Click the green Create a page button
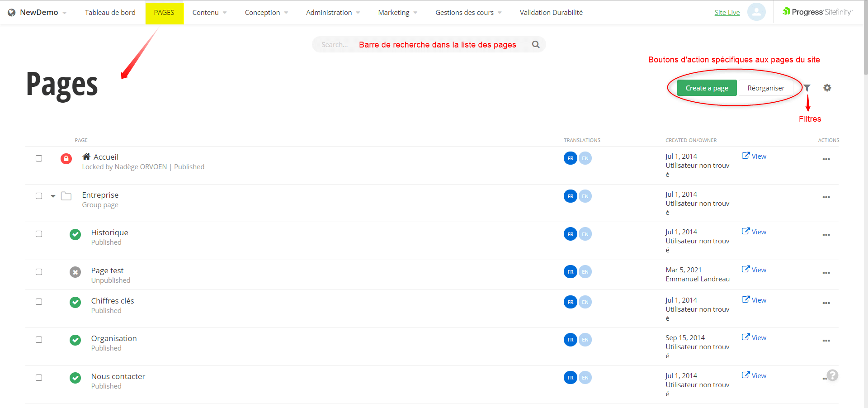Viewport: 868px width, 408px height. [707, 88]
